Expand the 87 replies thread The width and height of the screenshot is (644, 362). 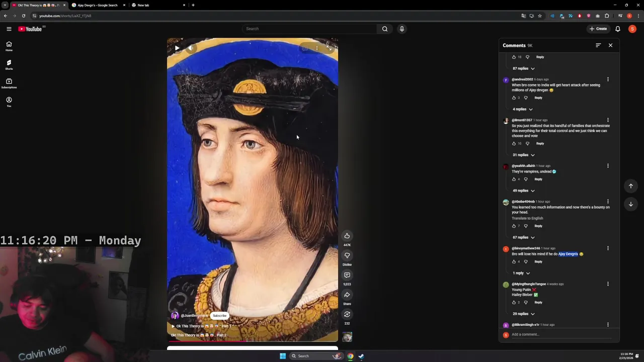point(524,68)
